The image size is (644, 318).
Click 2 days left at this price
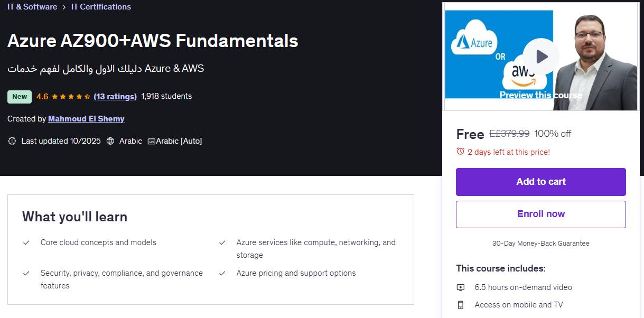pyautogui.click(x=509, y=152)
